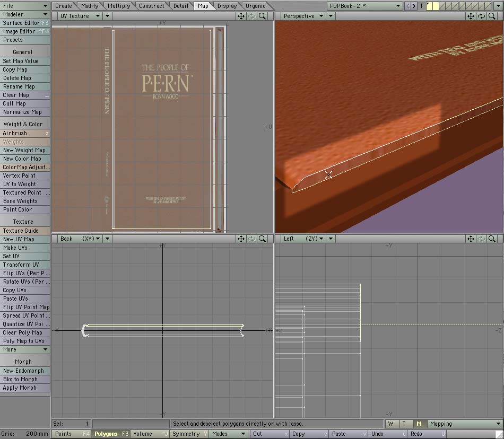Click the Normalize Map button
The width and height of the screenshot is (504, 439).
coord(25,112)
